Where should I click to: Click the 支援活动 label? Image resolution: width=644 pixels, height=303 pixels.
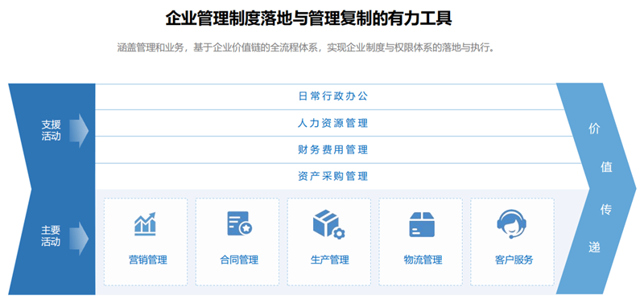[51, 130]
